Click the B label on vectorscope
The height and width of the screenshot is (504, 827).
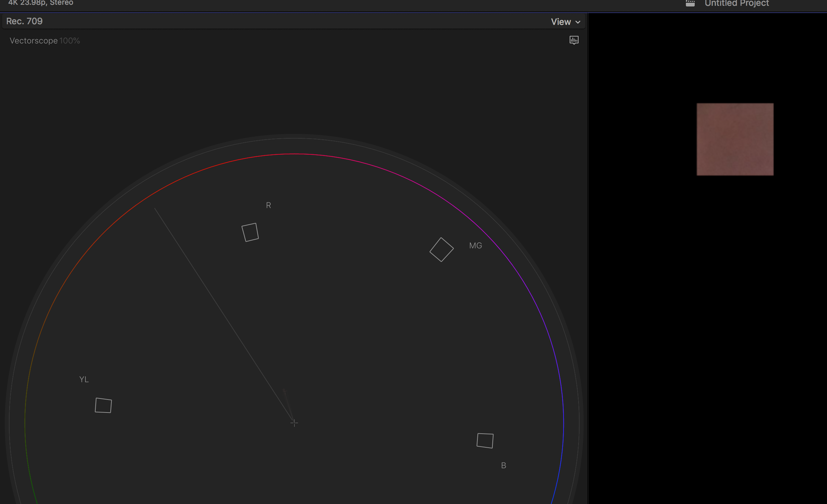504,465
